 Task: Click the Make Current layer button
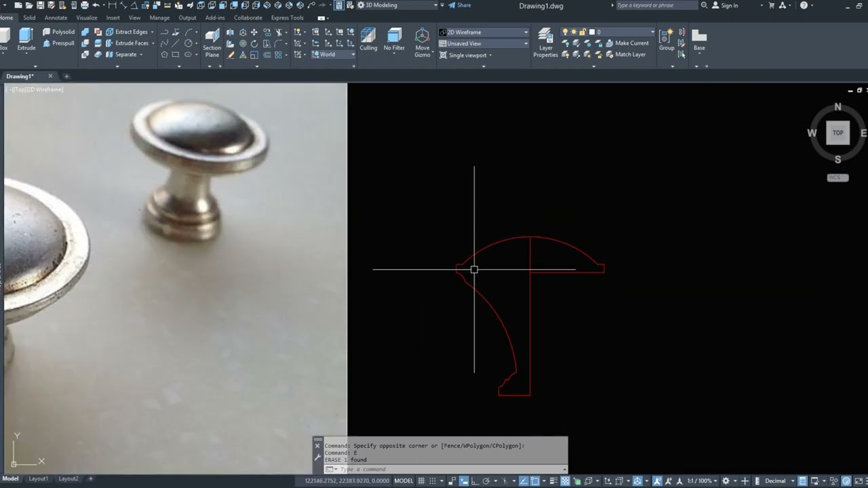627,43
